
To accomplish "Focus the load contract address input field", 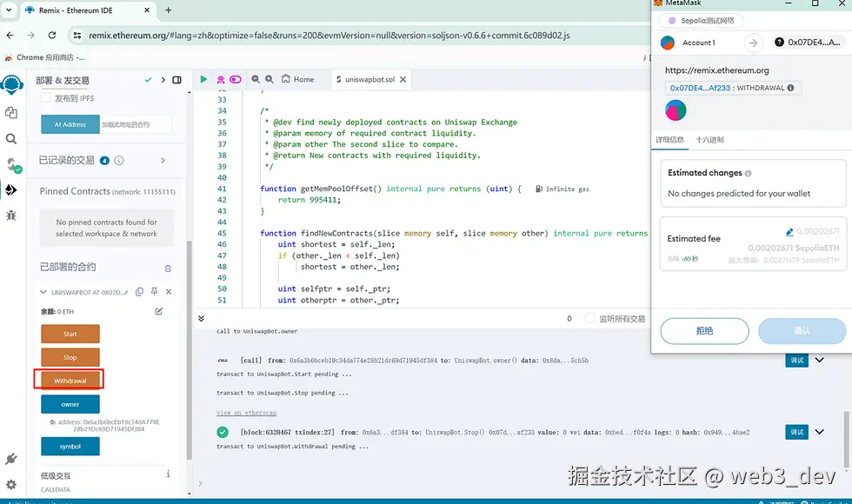I will pyautogui.click(x=136, y=124).
